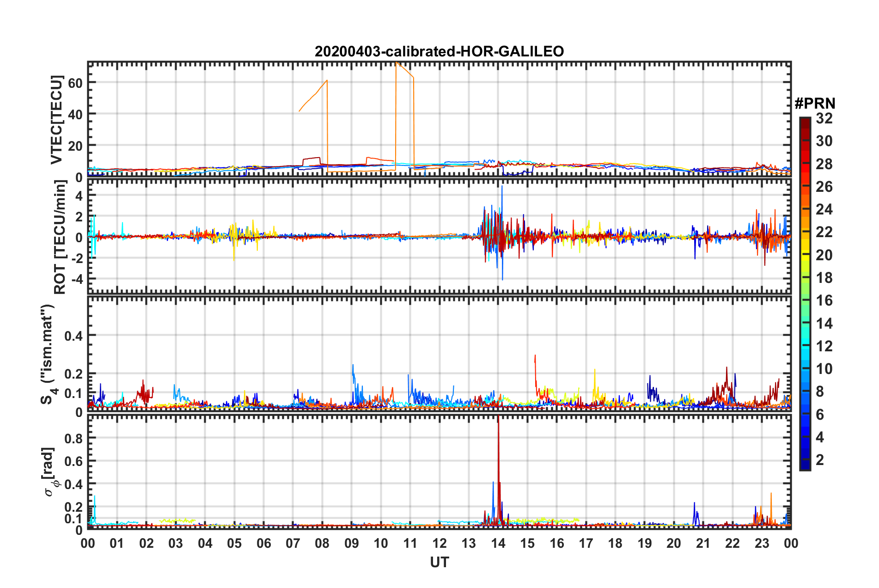Click x-axis tick label 14
879x588 pixels.
[x=498, y=543]
